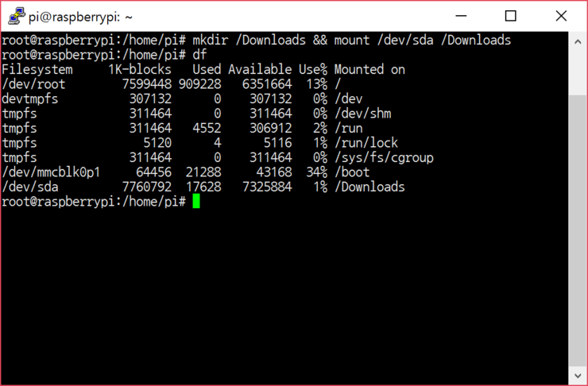Image resolution: width=588 pixels, height=386 pixels.
Task: Click the '/dev/root' filesystem entry
Action: coord(33,84)
